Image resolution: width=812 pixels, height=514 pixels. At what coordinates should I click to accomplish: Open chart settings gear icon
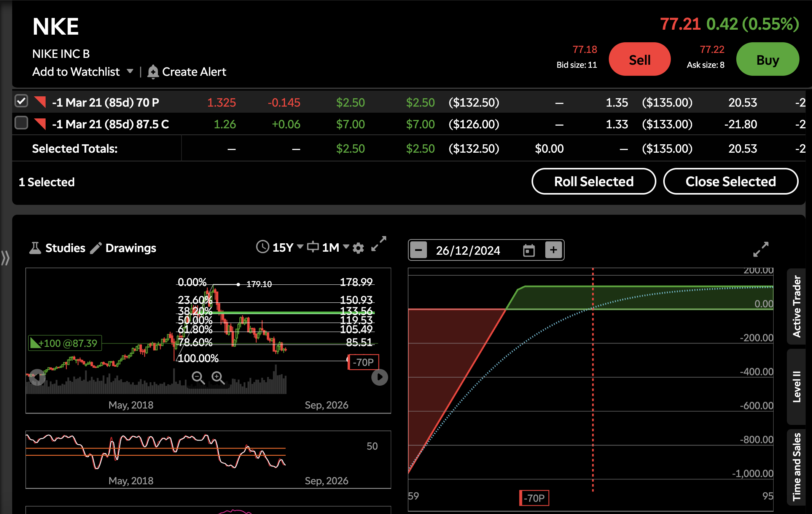pyautogui.click(x=358, y=248)
